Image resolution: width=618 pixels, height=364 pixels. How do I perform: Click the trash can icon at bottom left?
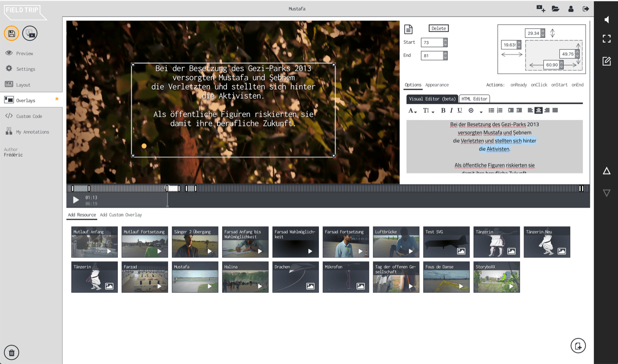pyautogui.click(x=12, y=352)
